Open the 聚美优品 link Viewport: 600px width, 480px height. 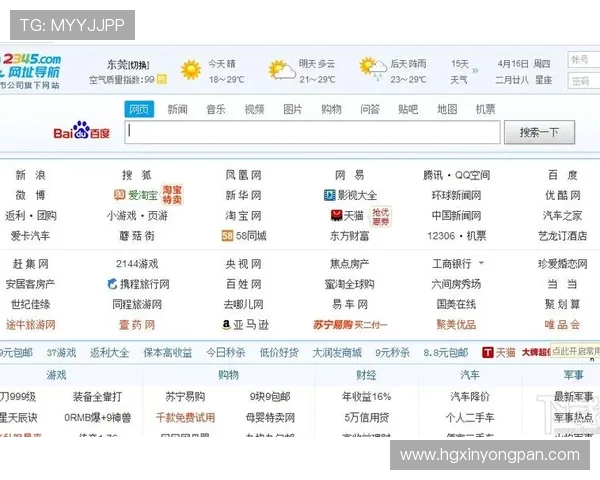coord(456,325)
